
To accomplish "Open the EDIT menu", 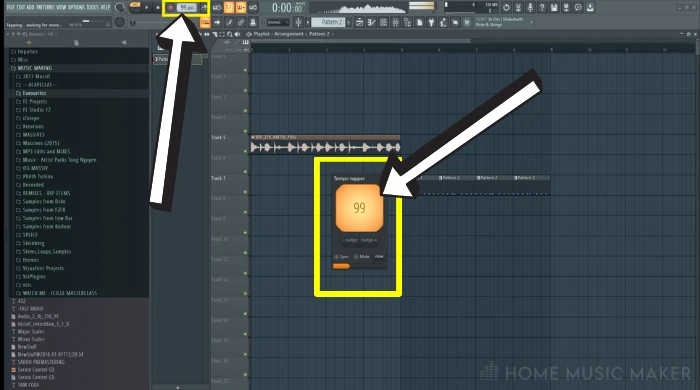I will click(21, 8).
